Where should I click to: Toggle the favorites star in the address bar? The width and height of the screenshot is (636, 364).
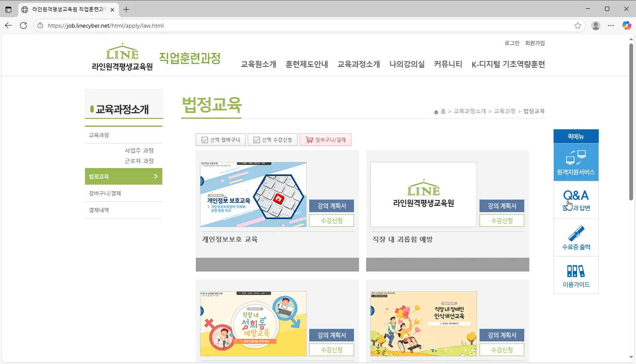(578, 26)
